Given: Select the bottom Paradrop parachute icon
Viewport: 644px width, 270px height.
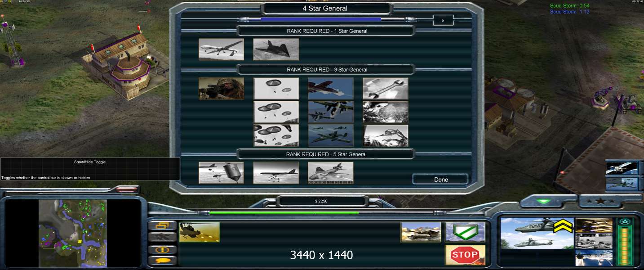Looking at the screenshot, I should pos(276,135).
